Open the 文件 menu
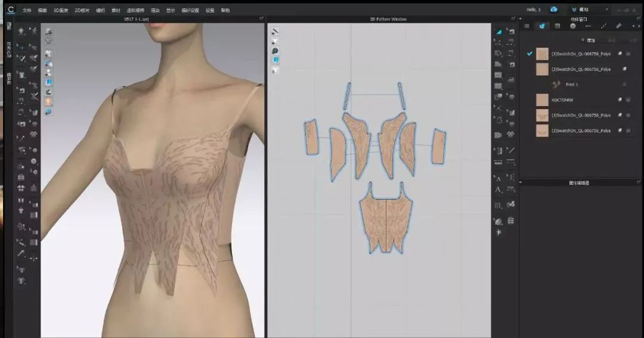The height and width of the screenshot is (338, 644). tap(27, 10)
